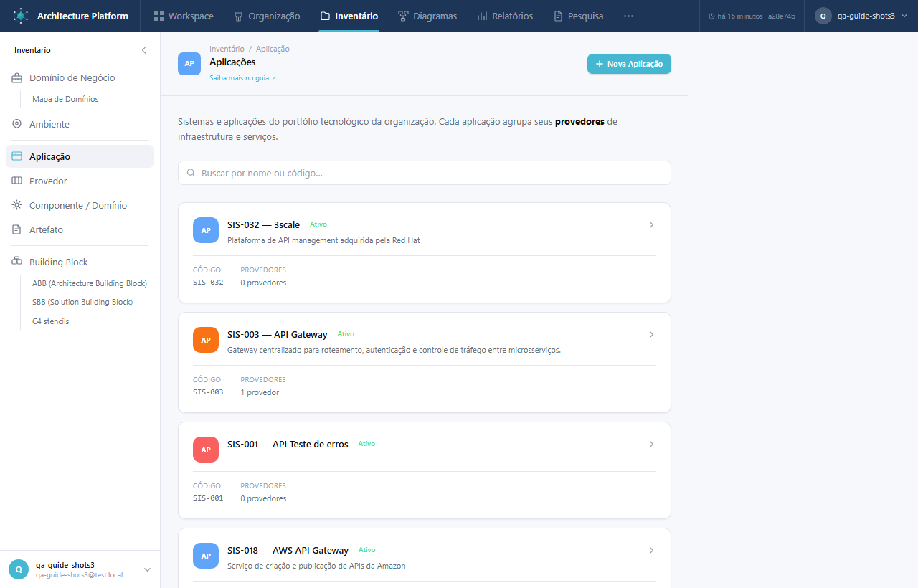Screen dimensions: 918x588
Task: Open the Workspace tab
Action: [x=184, y=16]
